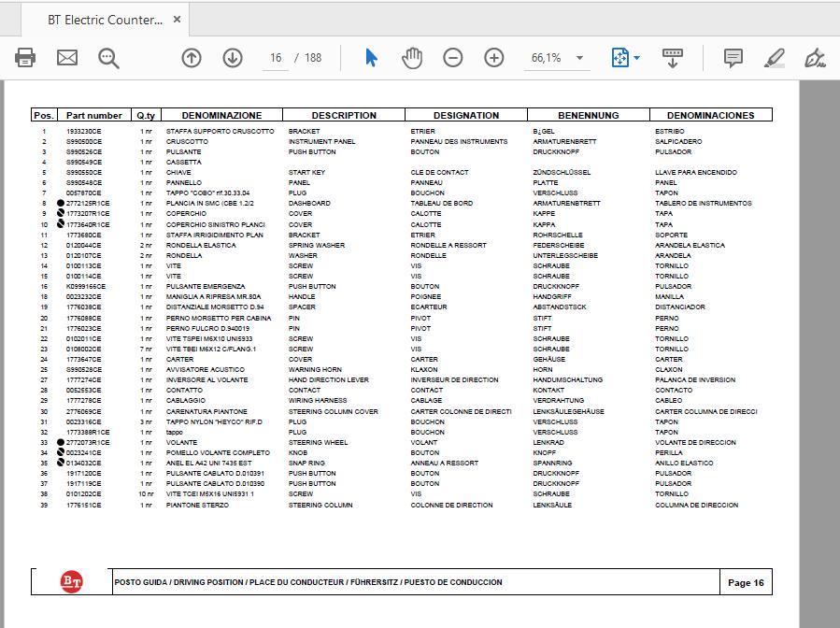Open the Find text magnifier icon

pyautogui.click(x=108, y=58)
